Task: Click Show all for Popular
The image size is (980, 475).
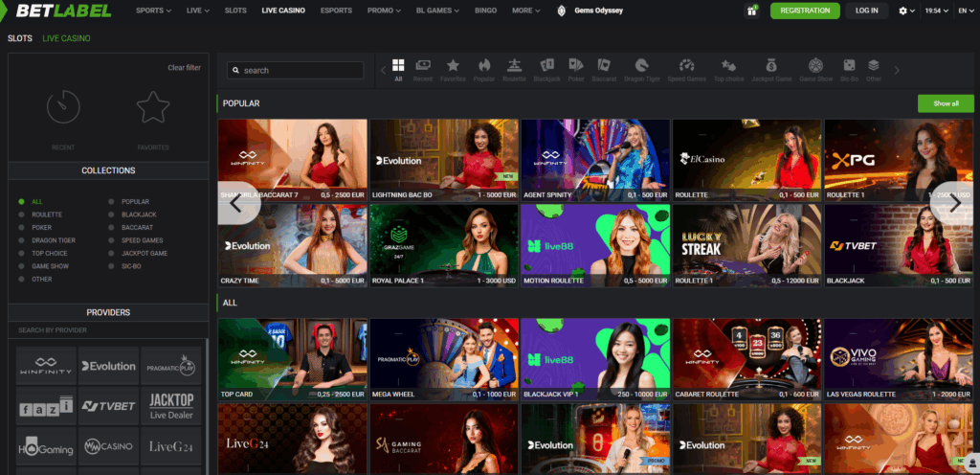Action: click(x=946, y=103)
